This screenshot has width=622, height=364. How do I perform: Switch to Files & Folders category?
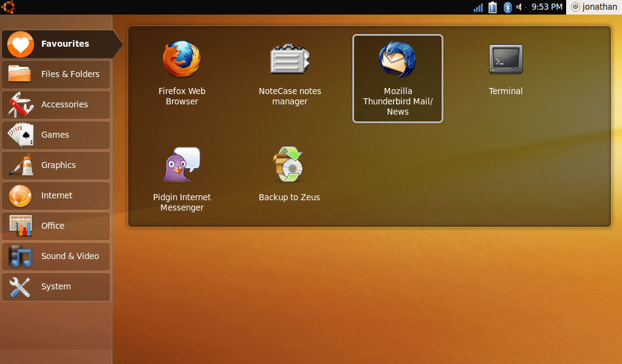coord(56,74)
